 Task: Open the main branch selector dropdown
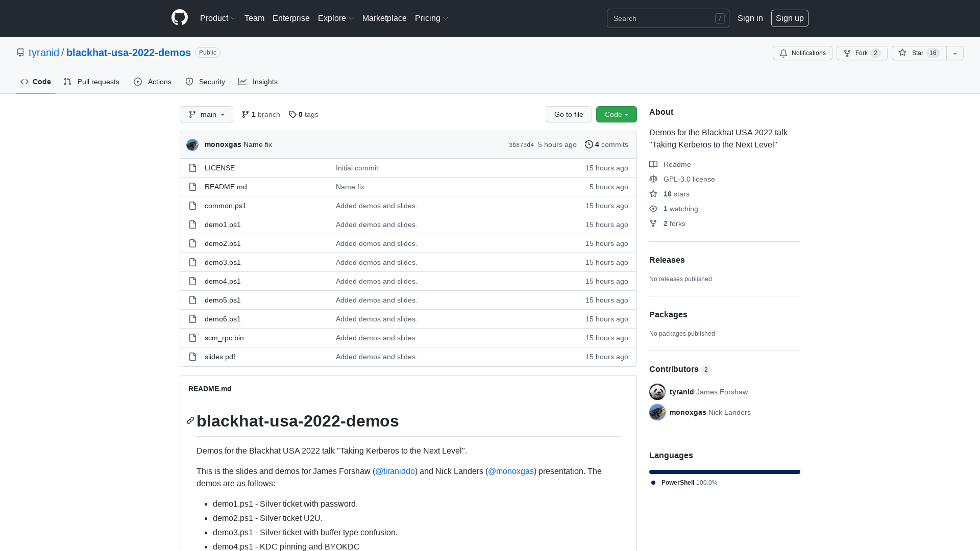(x=206, y=114)
